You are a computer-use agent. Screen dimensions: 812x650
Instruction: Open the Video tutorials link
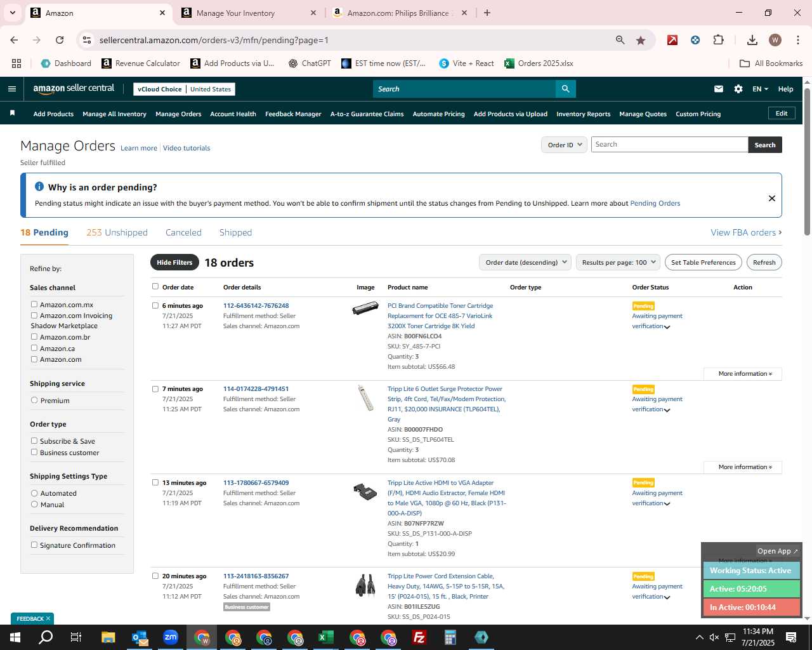187,148
